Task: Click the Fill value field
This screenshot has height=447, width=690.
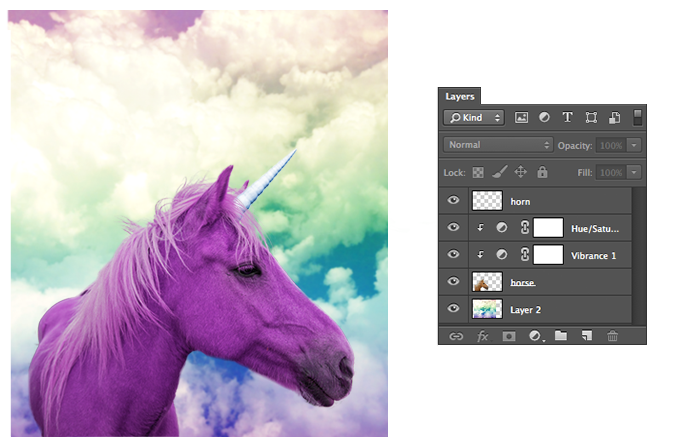Action: click(611, 172)
